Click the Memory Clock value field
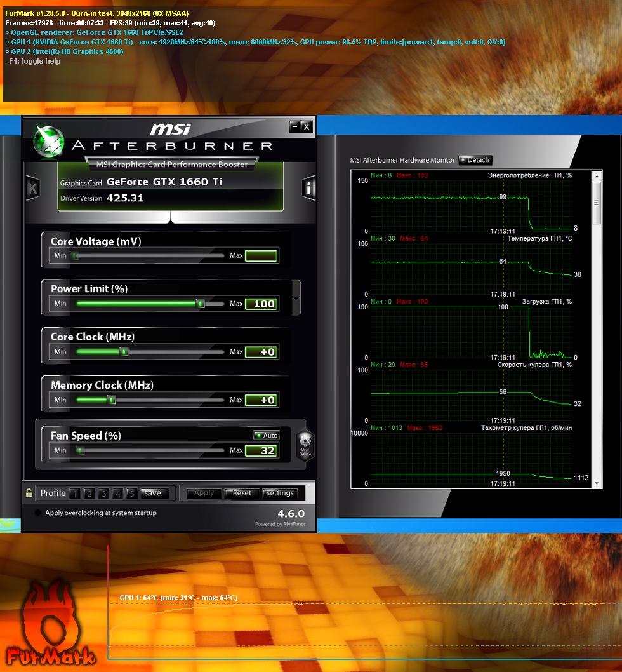 coord(261,400)
